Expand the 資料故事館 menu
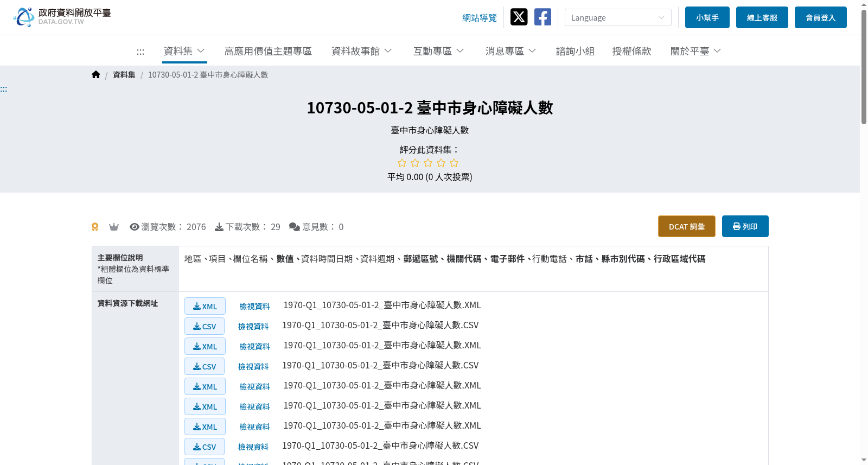This screenshot has width=868, height=465. 361,51
